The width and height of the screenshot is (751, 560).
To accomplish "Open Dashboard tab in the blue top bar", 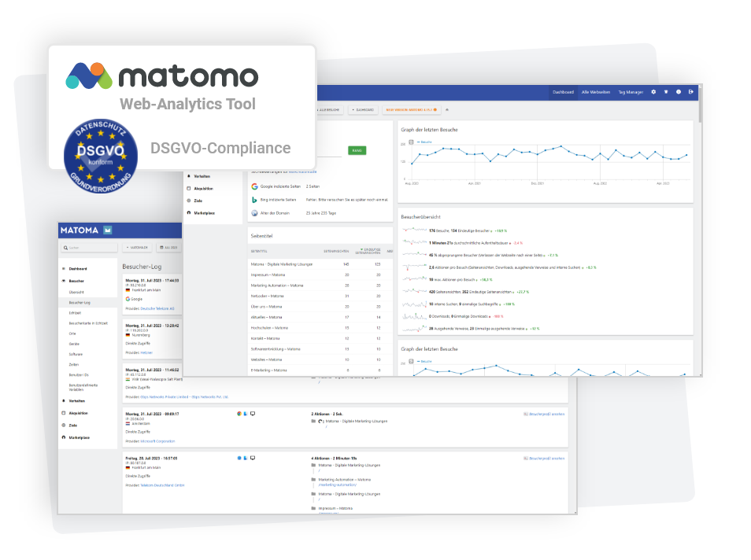I will [563, 92].
